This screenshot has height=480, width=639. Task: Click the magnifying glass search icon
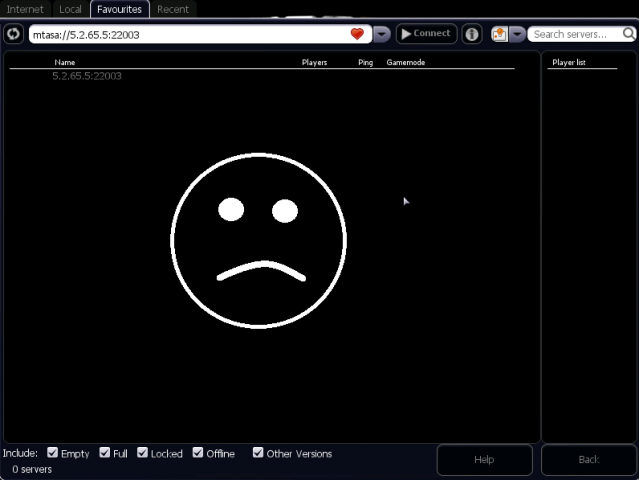tap(628, 34)
